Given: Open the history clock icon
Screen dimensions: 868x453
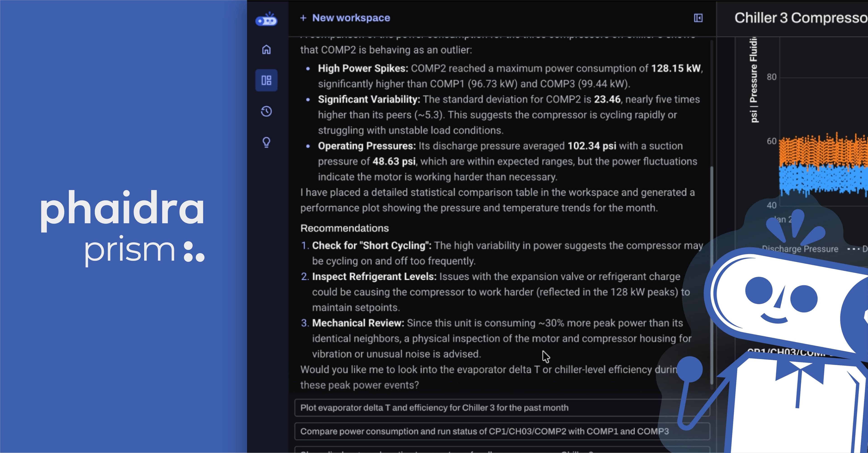Looking at the screenshot, I should (266, 111).
